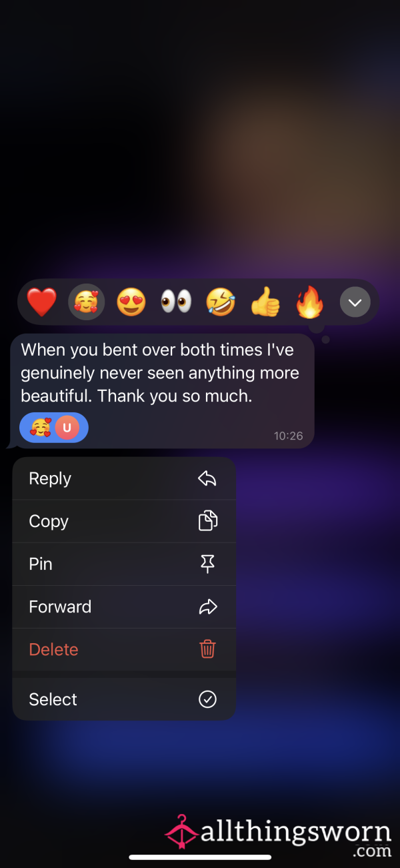This screenshot has width=400, height=868.
Task: Tap the message bubble text
Action: (x=160, y=373)
